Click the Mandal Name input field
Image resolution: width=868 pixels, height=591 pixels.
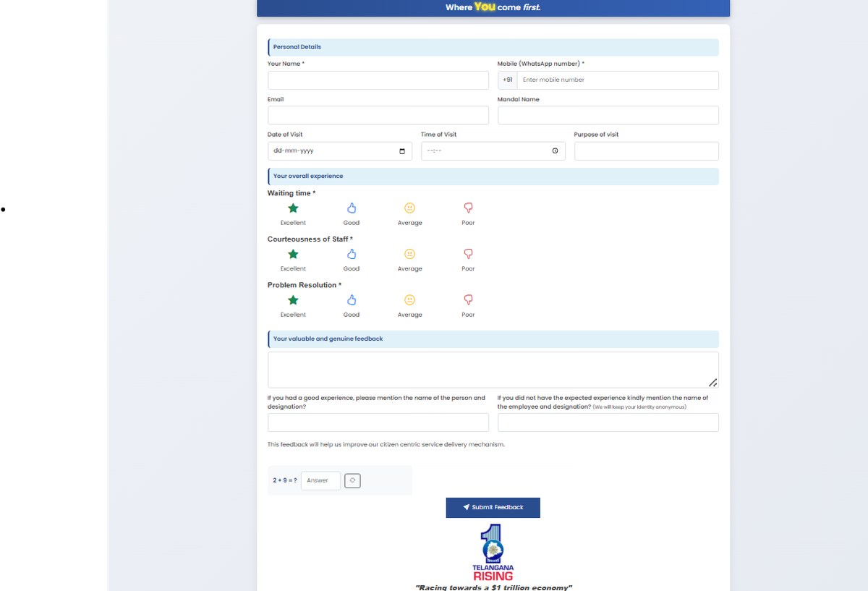pos(608,115)
